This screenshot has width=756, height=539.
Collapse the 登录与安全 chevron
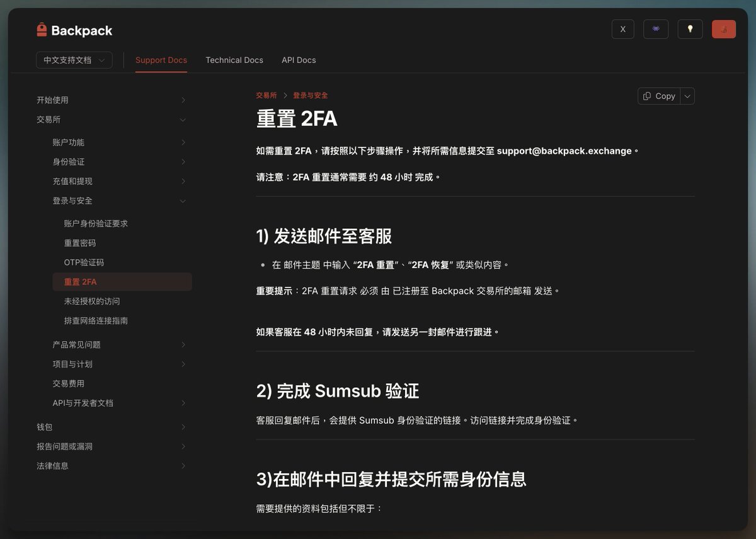(183, 200)
